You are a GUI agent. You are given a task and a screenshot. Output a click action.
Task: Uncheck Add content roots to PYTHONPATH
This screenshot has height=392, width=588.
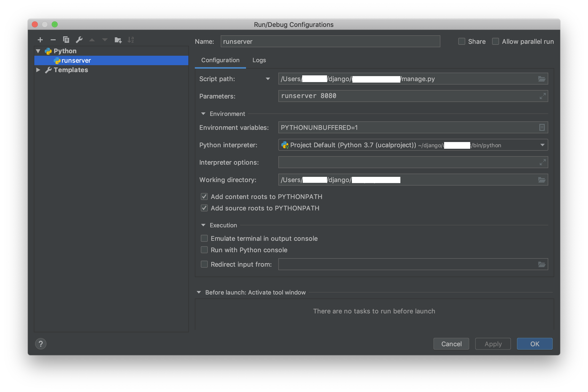point(204,197)
